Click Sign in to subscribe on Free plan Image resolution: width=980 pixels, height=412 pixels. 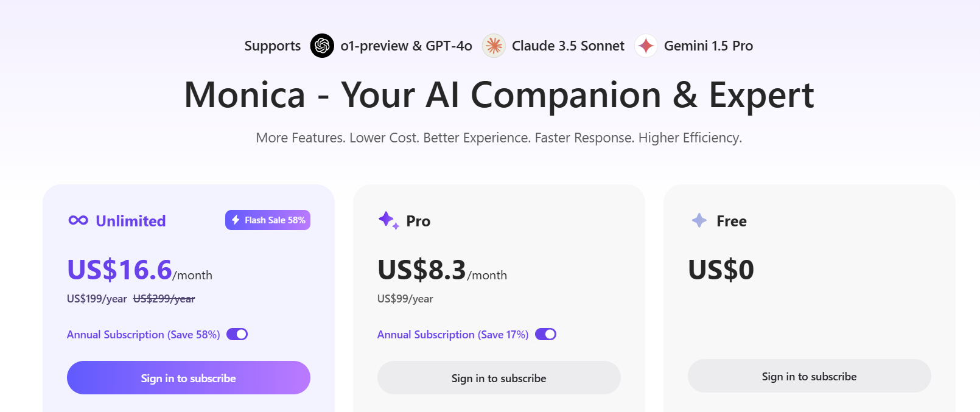(809, 376)
